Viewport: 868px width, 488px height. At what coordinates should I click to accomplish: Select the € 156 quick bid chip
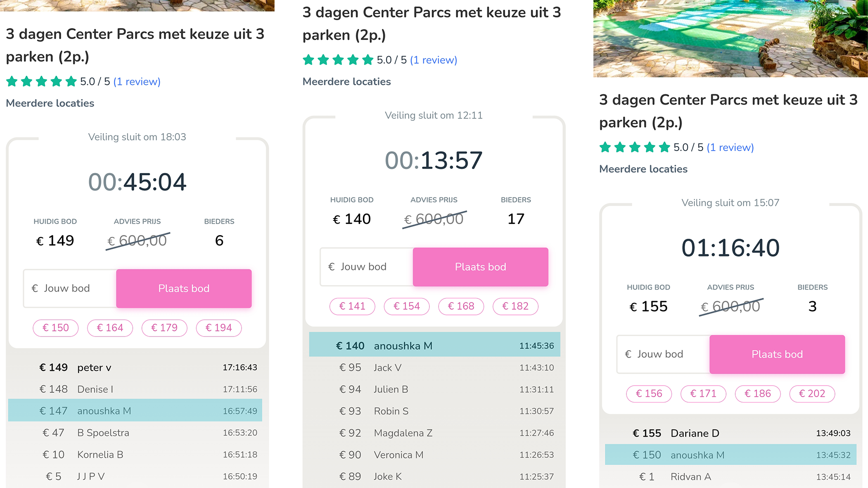click(x=649, y=393)
